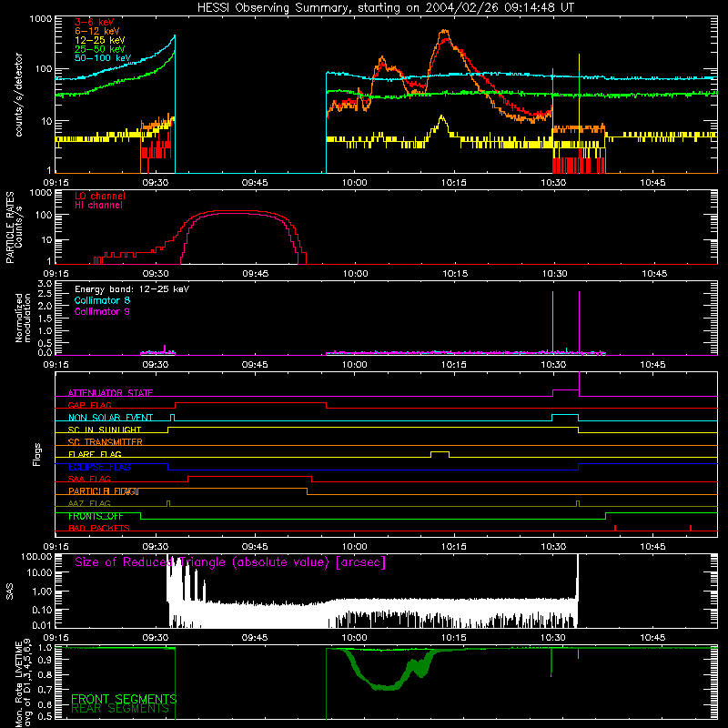This screenshot has height=728, width=728.
Task: Click the LO channel legend label
Action: point(100,196)
